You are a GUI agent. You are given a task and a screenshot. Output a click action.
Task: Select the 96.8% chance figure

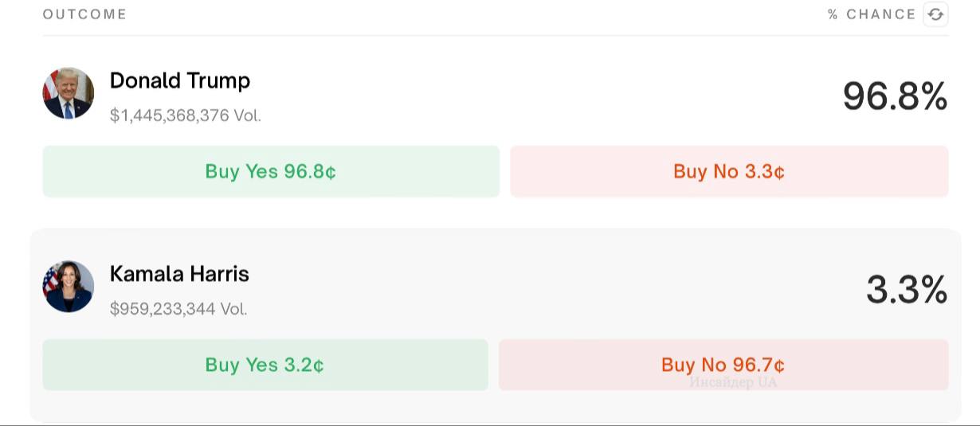(895, 96)
